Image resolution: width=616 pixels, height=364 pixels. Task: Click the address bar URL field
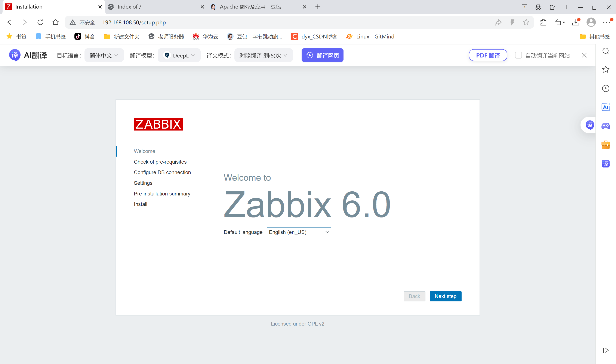pos(246,22)
